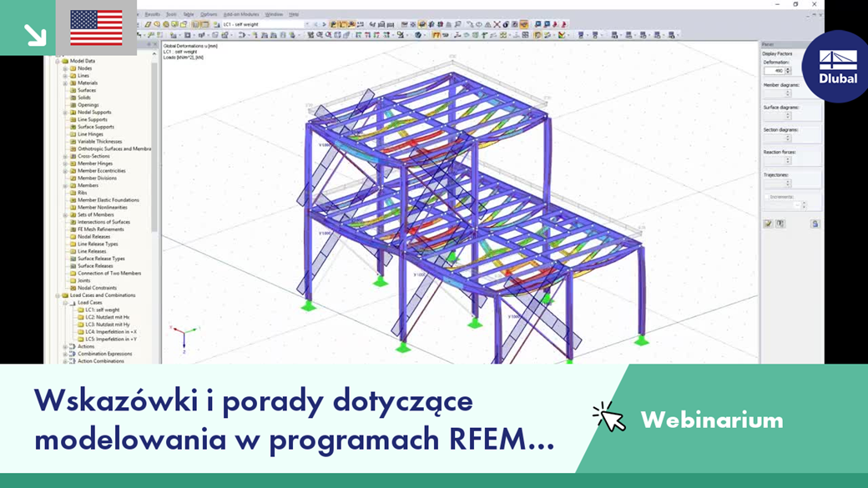Screen dimensions: 868x488
Task: Open the Add-on Modules menu
Action: [241, 14]
